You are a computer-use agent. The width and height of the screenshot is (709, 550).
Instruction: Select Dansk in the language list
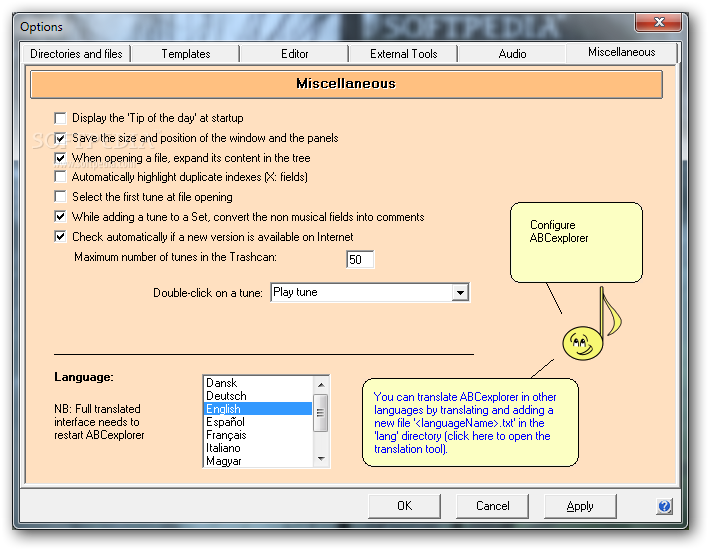258,383
